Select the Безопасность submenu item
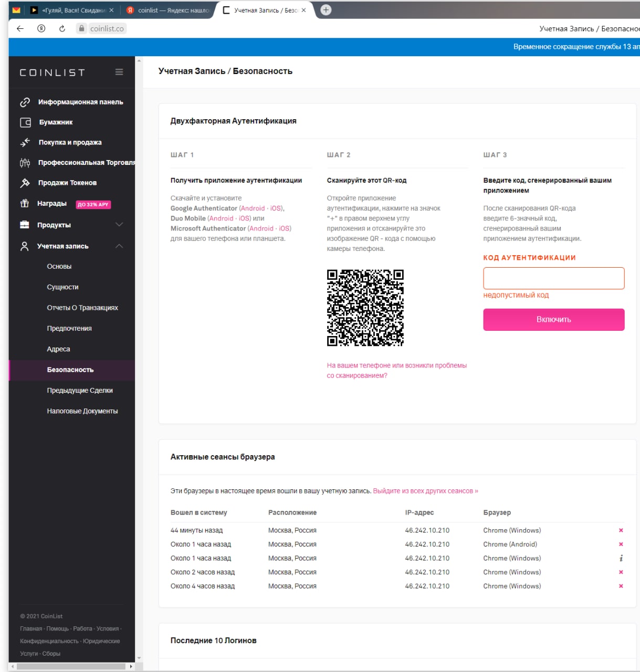640x672 pixels. (72, 370)
